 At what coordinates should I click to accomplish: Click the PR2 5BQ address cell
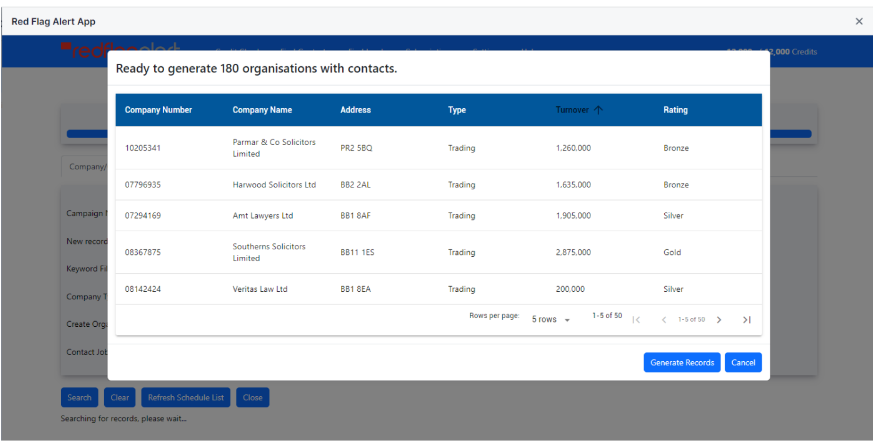356,148
